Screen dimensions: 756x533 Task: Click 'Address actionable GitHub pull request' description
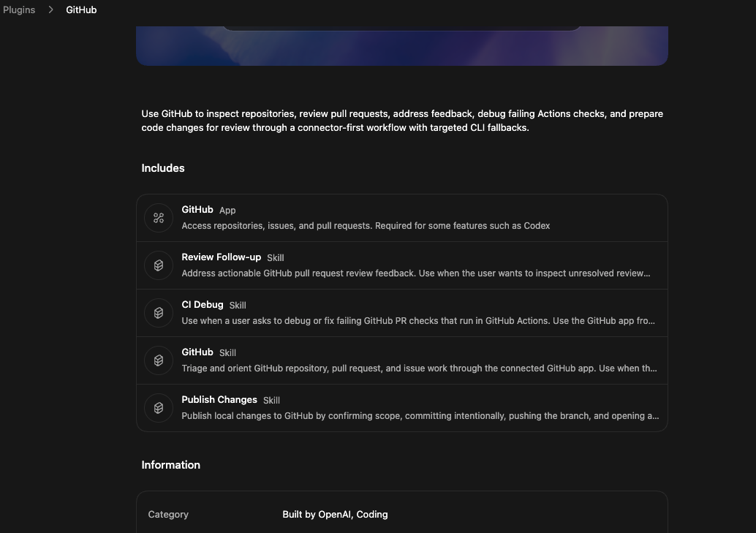pos(415,273)
